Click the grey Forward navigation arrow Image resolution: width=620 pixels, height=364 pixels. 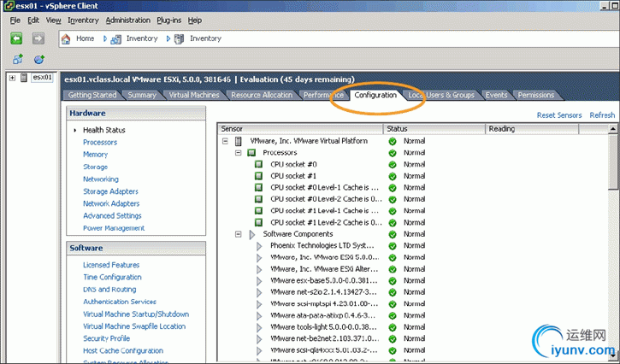tap(38, 38)
